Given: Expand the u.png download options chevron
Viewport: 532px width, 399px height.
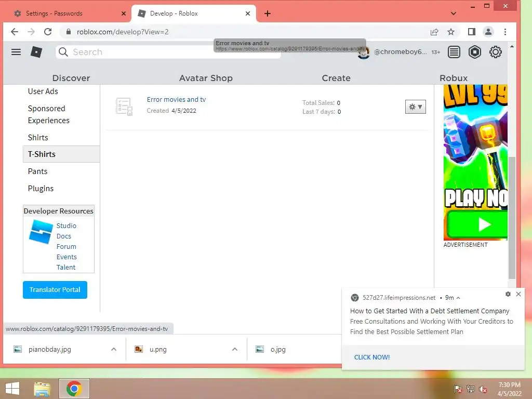Looking at the screenshot, I should click(x=234, y=349).
